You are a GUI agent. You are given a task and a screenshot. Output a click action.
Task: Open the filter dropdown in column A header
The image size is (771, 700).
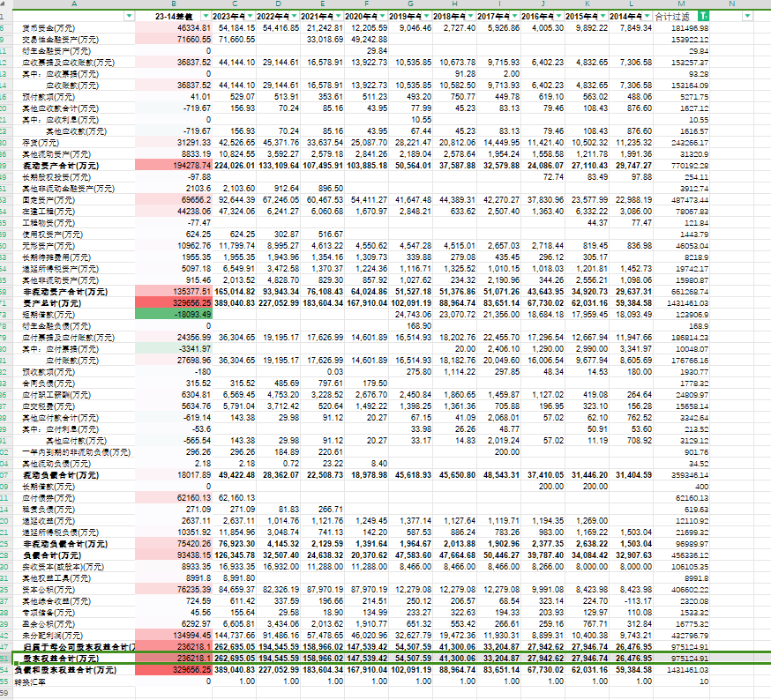129,16
